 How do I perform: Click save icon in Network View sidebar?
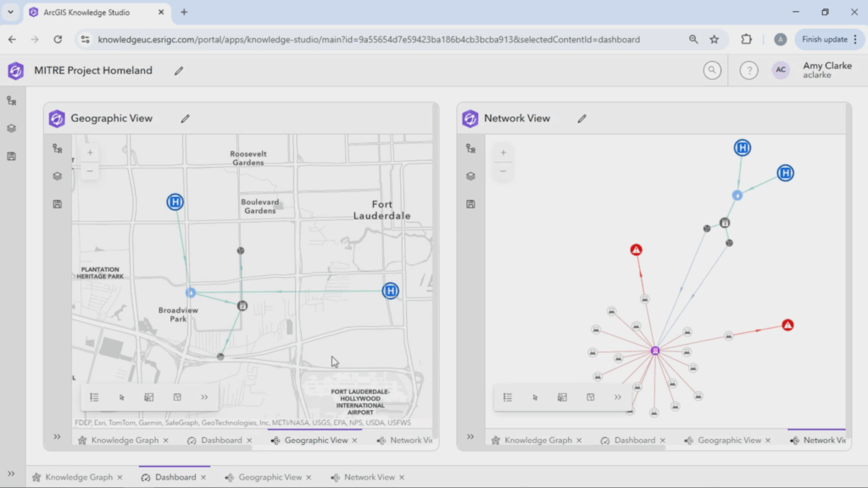tap(470, 204)
